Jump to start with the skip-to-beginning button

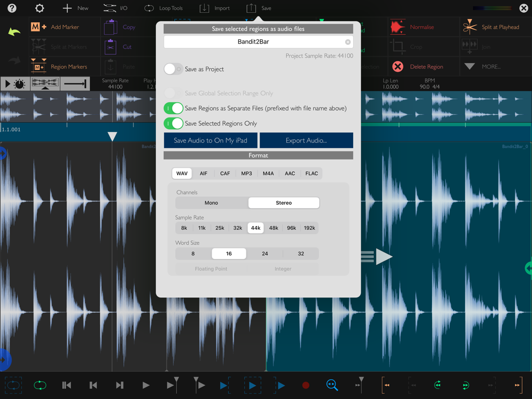[x=66, y=385]
